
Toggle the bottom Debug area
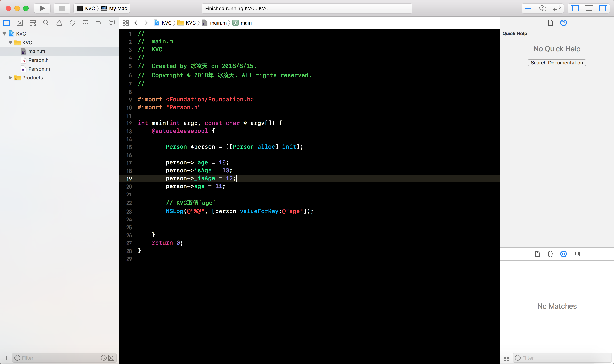589,8
